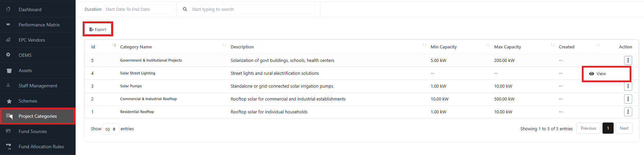Sort table by Min Capacity column
The width and height of the screenshot is (644, 155).
coord(487,45)
